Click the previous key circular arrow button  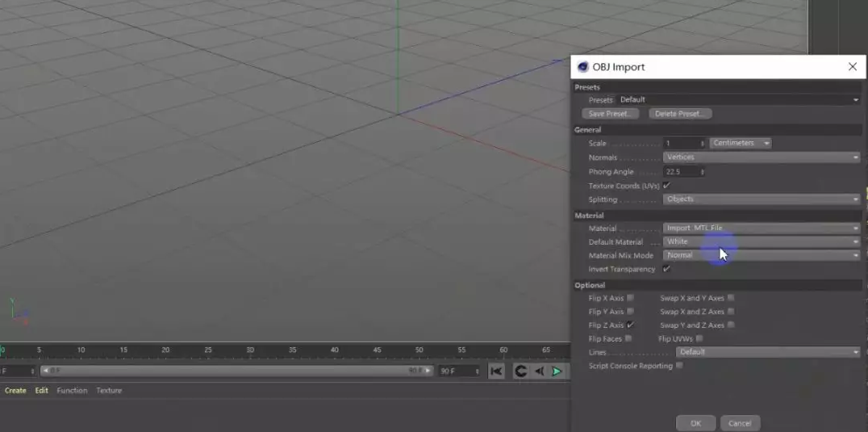pyautogui.click(x=520, y=371)
